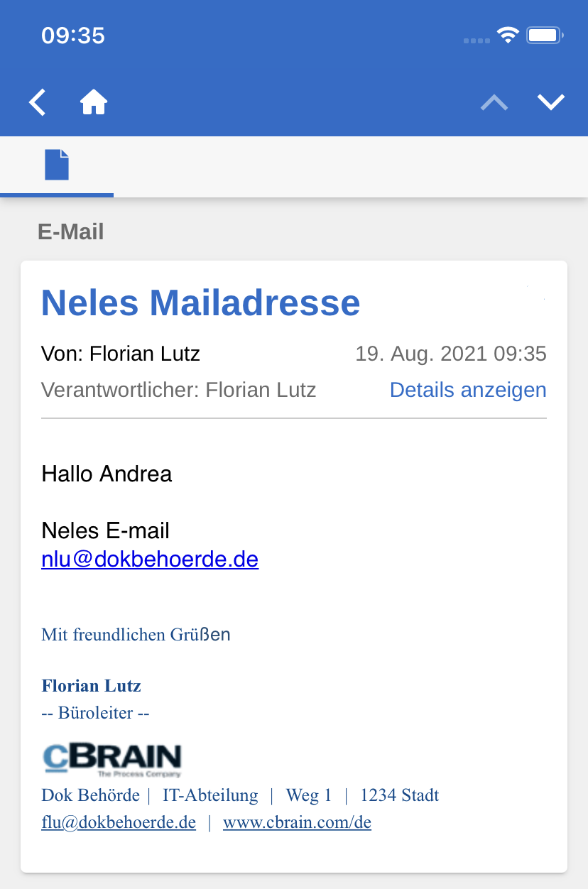Tap the Hallo Andrea greeting text
This screenshot has height=889, width=588.
click(107, 474)
